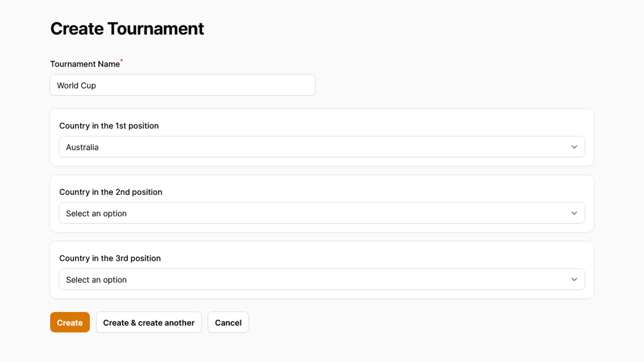Click the orange Create button

pyautogui.click(x=70, y=322)
